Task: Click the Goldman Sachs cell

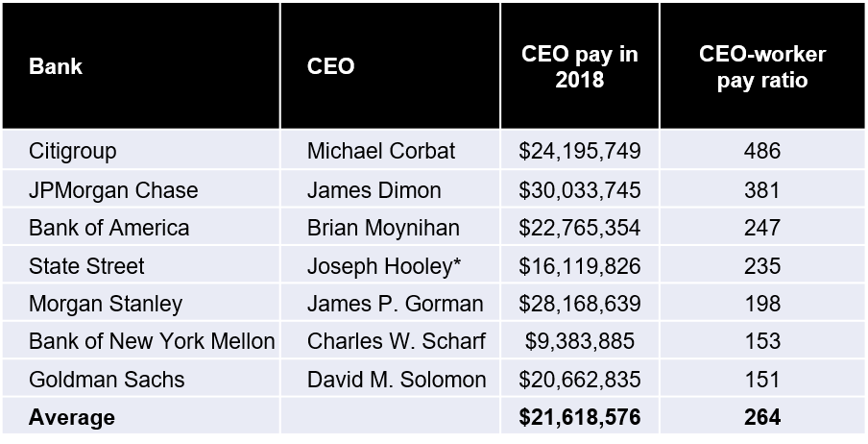Action: (104, 380)
